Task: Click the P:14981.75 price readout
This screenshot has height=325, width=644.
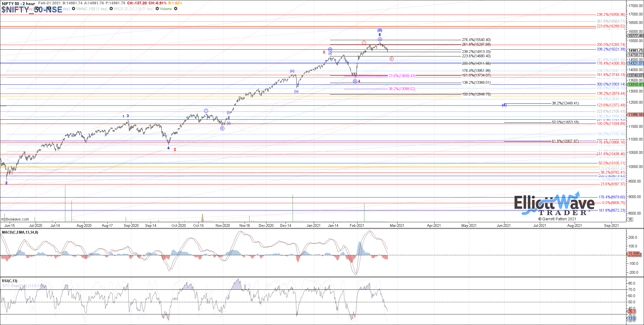Action: point(115,3)
